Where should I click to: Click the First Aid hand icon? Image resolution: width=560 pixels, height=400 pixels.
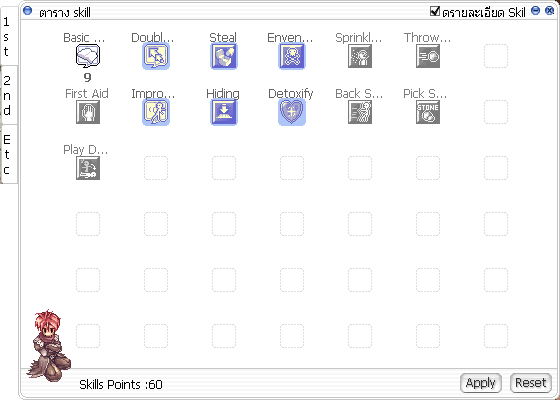click(88, 112)
